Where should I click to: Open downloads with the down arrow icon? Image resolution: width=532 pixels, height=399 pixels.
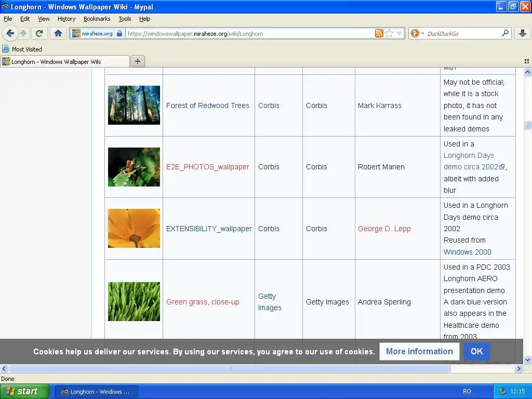pyautogui.click(x=523, y=33)
